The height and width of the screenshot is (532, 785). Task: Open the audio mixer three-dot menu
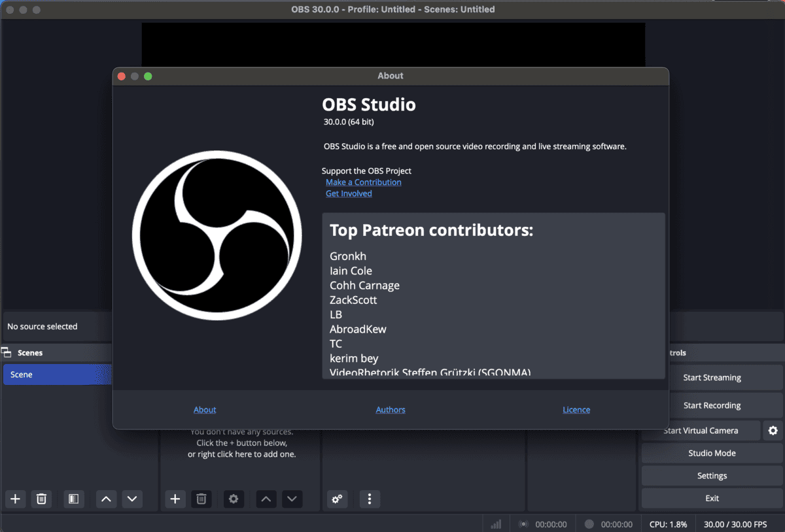tap(370, 499)
